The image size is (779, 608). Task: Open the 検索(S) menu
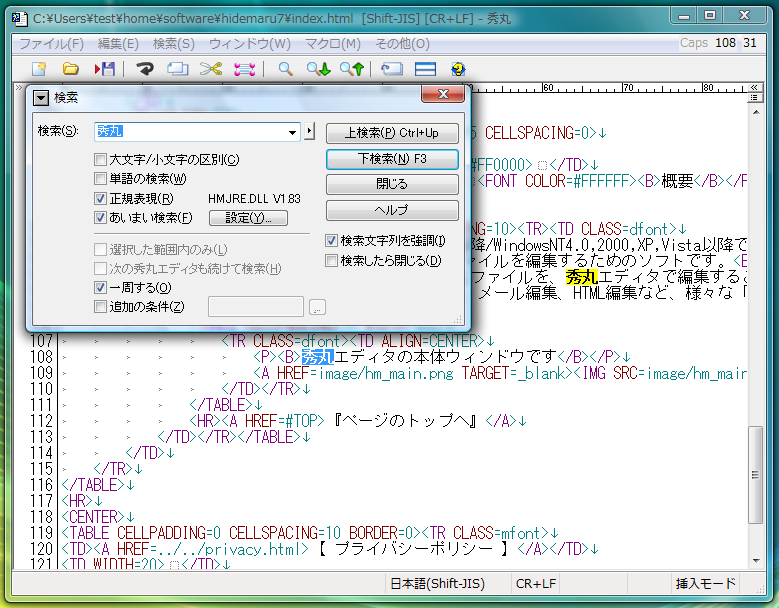click(174, 44)
